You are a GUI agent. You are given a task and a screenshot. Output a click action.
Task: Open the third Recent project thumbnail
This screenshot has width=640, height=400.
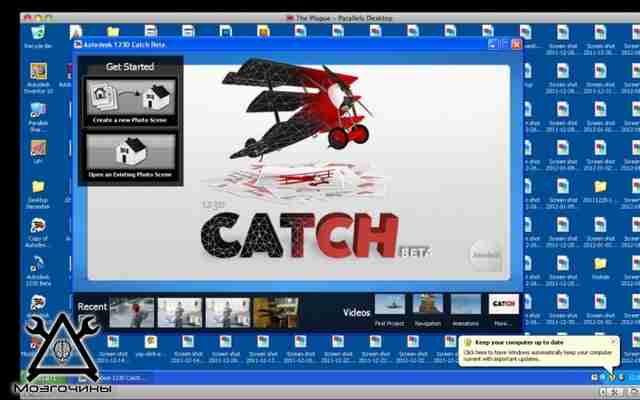click(x=228, y=313)
